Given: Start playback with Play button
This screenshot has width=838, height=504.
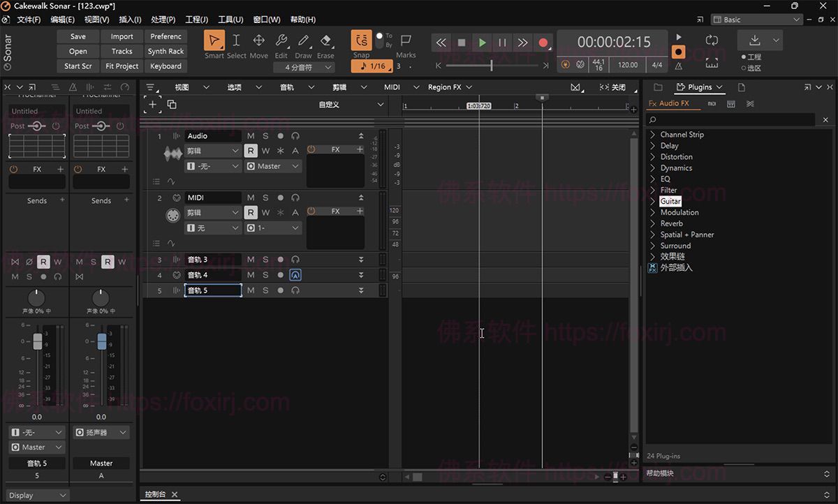Looking at the screenshot, I should [x=482, y=43].
